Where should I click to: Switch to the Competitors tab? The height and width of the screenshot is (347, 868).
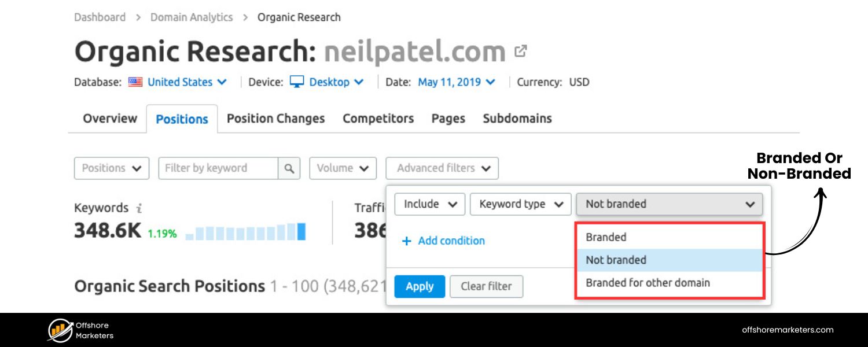(378, 119)
